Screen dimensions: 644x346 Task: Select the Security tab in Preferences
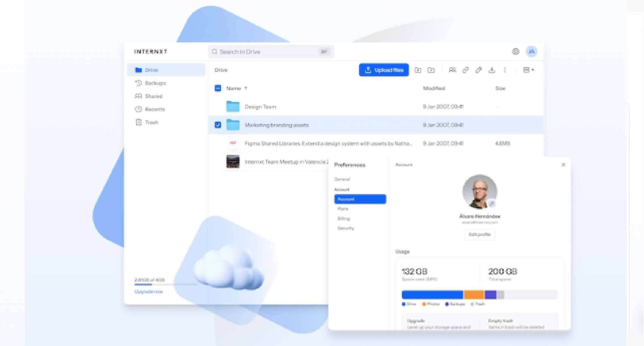(346, 228)
